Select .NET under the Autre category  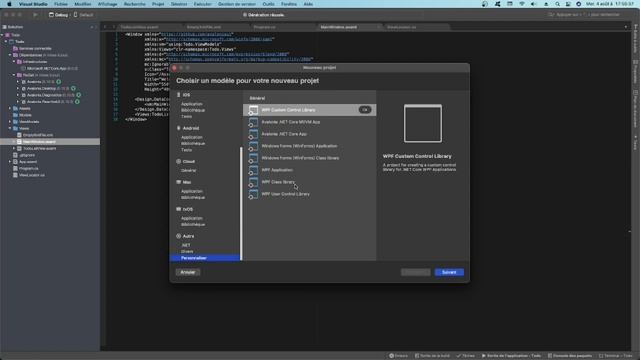click(x=186, y=245)
